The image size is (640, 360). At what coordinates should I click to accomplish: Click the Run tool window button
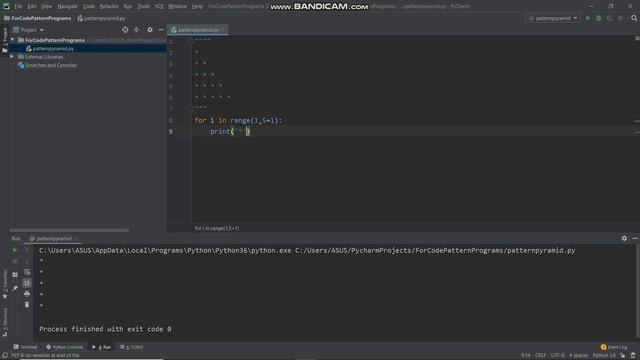coord(102,347)
